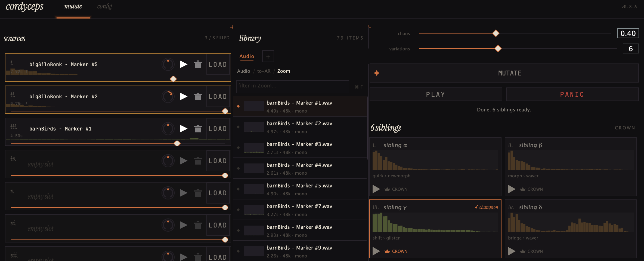The image size is (644, 261).
Task: Select barnBirds Marker #3.wav in library
Action: point(300,148)
